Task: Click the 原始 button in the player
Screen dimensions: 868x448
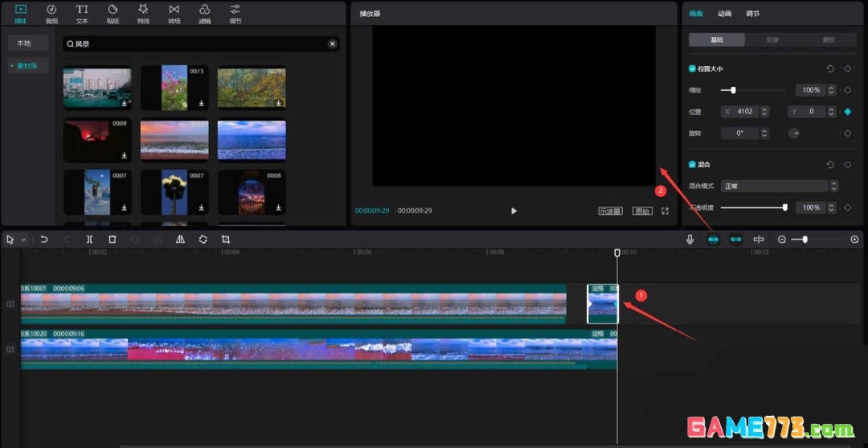Action: (x=641, y=211)
